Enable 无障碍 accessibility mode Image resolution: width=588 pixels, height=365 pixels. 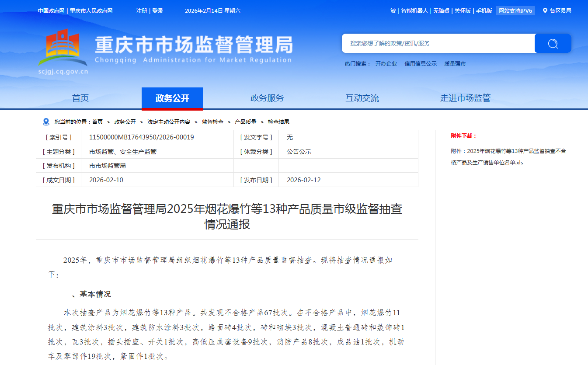pyautogui.click(x=441, y=11)
